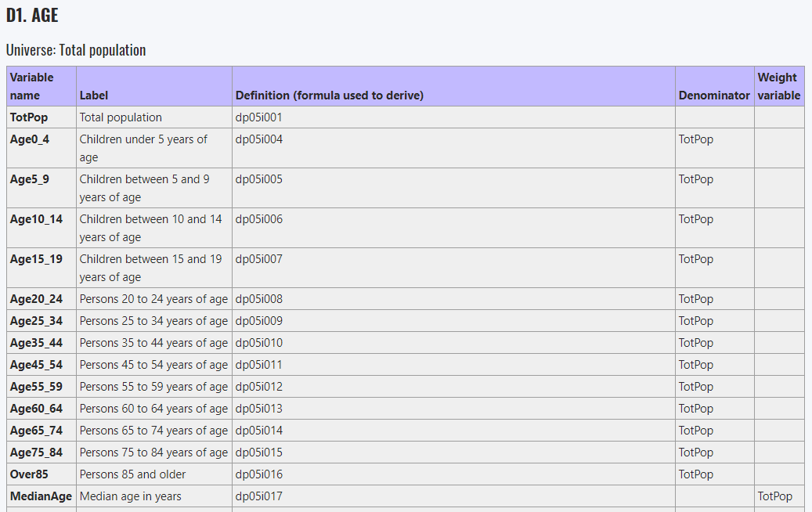The image size is (812, 512).
Task: Click the Age0_4 variable name
Action: pyautogui.click(x=30, y=139)
